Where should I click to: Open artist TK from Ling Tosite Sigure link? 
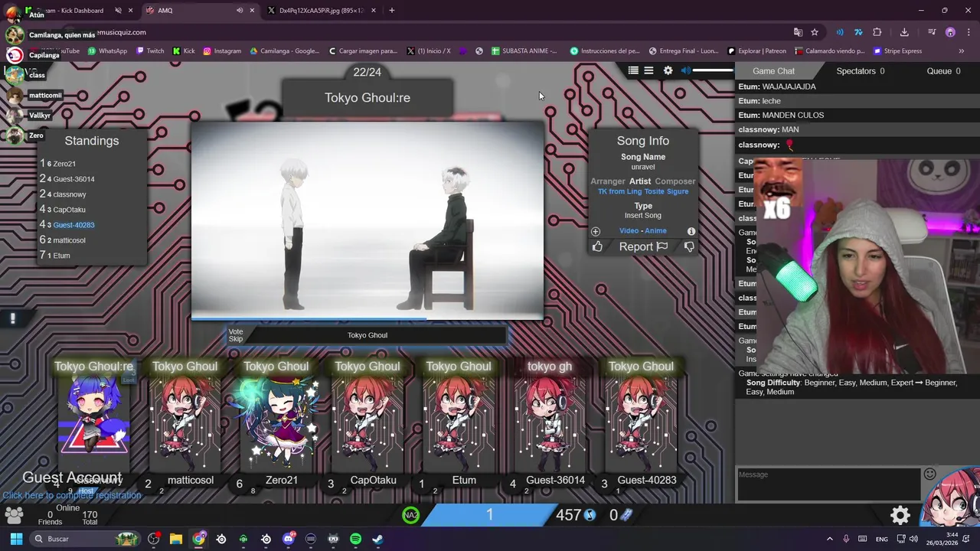click(x=643, y=191)
